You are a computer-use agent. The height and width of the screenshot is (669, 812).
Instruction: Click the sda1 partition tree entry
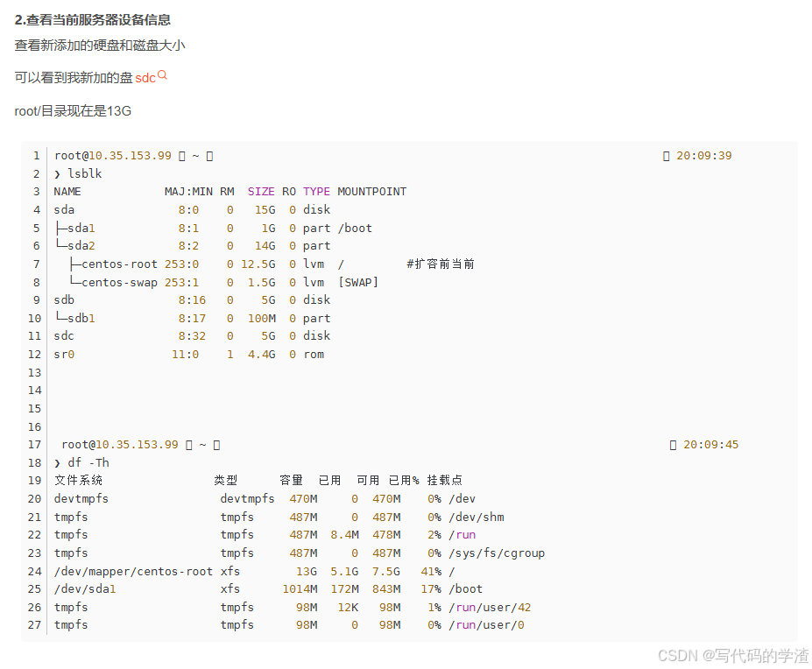[81, 229]
